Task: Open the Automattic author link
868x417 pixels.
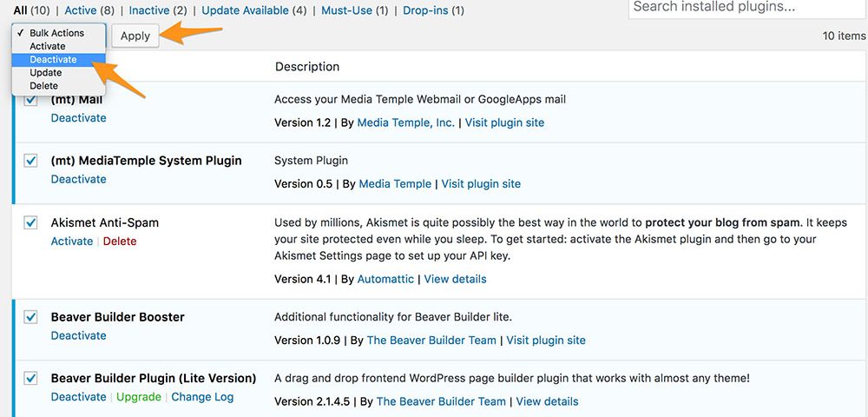Action: [x=386, y=279]
